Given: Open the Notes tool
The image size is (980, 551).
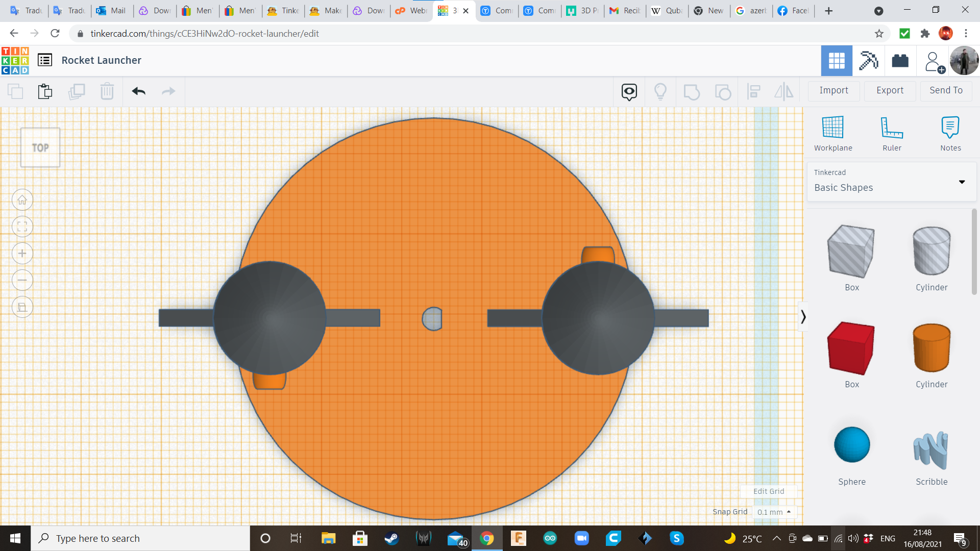Looking at the screenshot, I should click(x=950, y=133).
